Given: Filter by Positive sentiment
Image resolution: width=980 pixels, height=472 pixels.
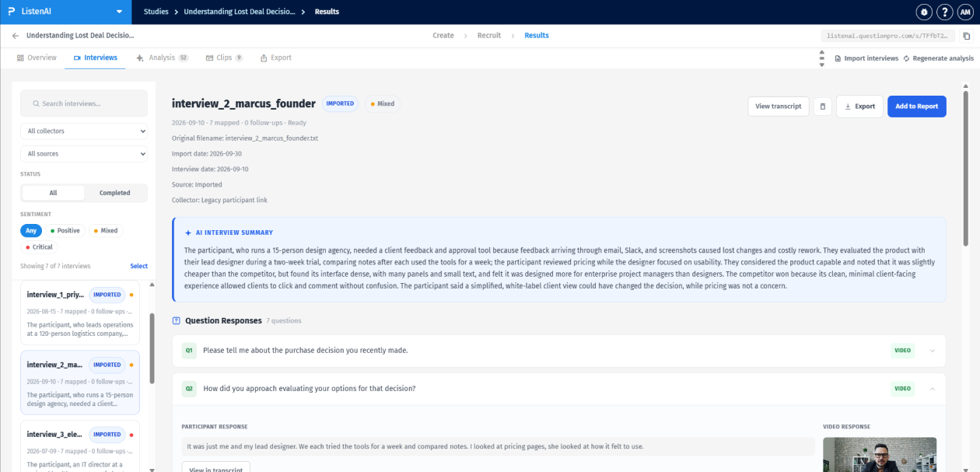Looking at the screenshot, I should click(x=65, y=231).
